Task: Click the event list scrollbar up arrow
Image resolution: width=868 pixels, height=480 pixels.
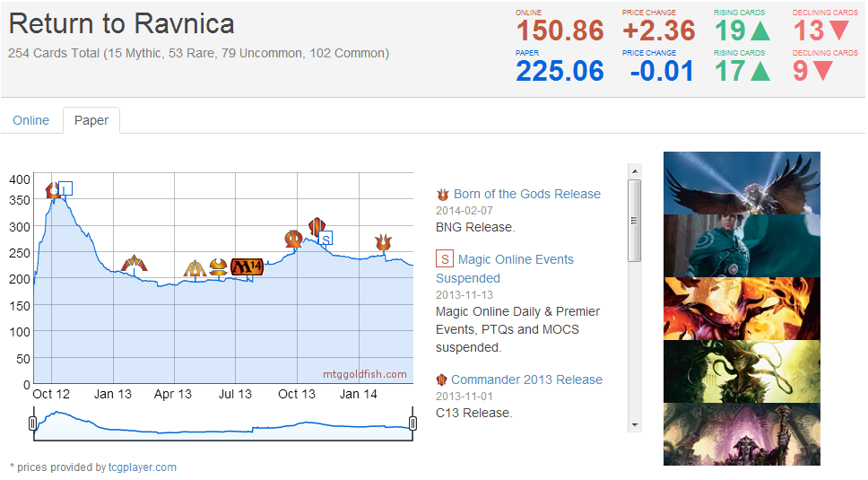Action: click(x=635, y=170)
